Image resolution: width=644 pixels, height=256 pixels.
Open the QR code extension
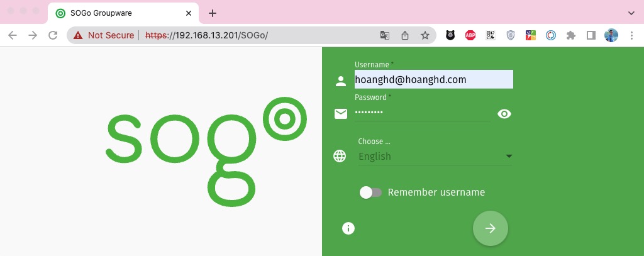(x=491, y=35)
